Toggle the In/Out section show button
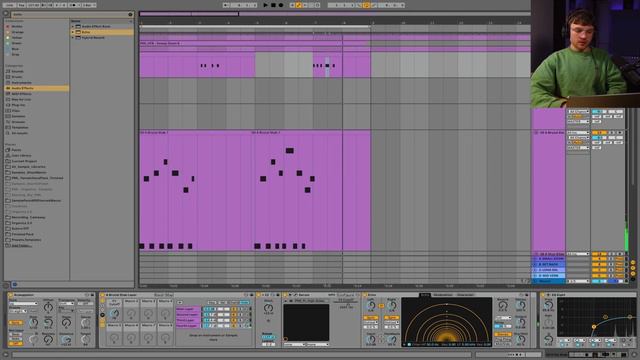This screenshot has width=640, height=360. point(633,262)
